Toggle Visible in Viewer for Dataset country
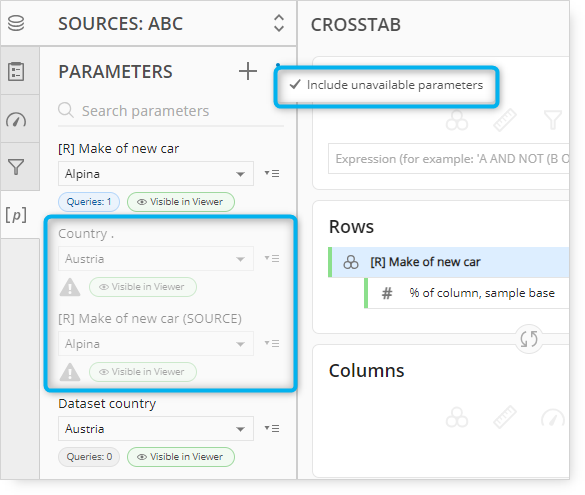This screenshot has height=495, width=585. [181, 457]
